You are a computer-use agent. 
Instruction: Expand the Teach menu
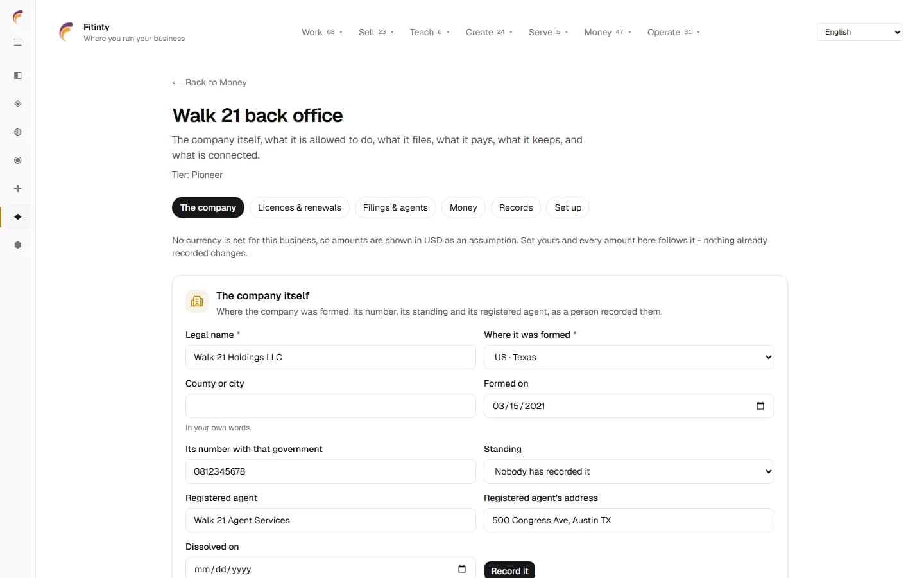430,32
